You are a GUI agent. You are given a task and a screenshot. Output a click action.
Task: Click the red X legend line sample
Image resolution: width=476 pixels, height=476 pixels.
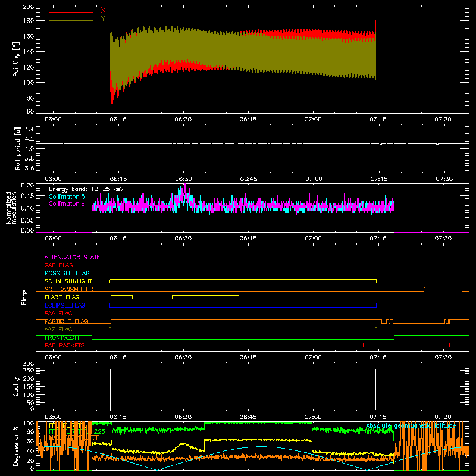point(71,12)
